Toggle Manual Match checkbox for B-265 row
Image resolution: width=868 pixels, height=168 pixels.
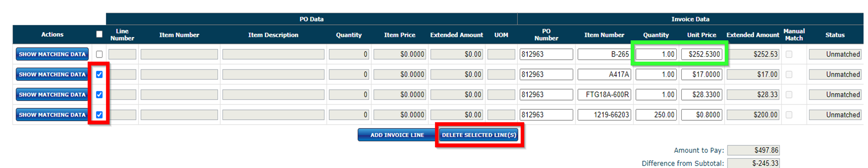point(789,54)
